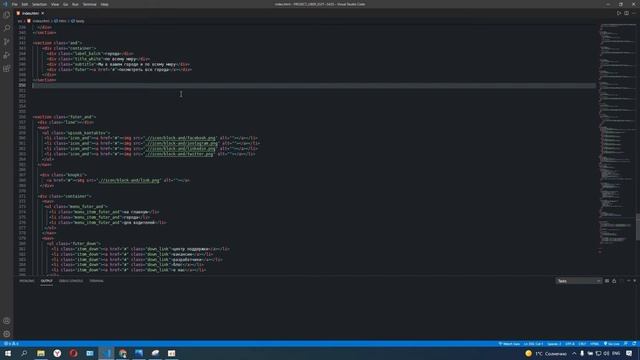Clear the output panel
This screenshot has width=640, height=360.
click(x=607, y=281)
